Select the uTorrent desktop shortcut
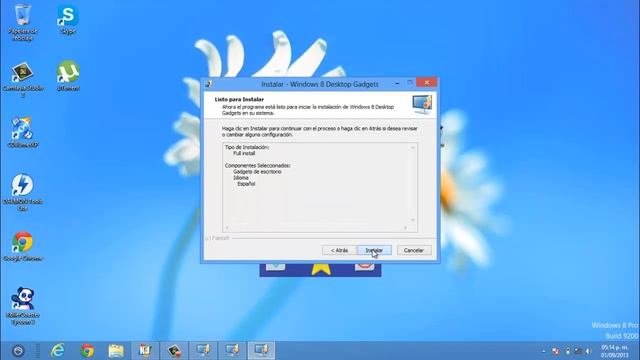 tap(68, 76)
